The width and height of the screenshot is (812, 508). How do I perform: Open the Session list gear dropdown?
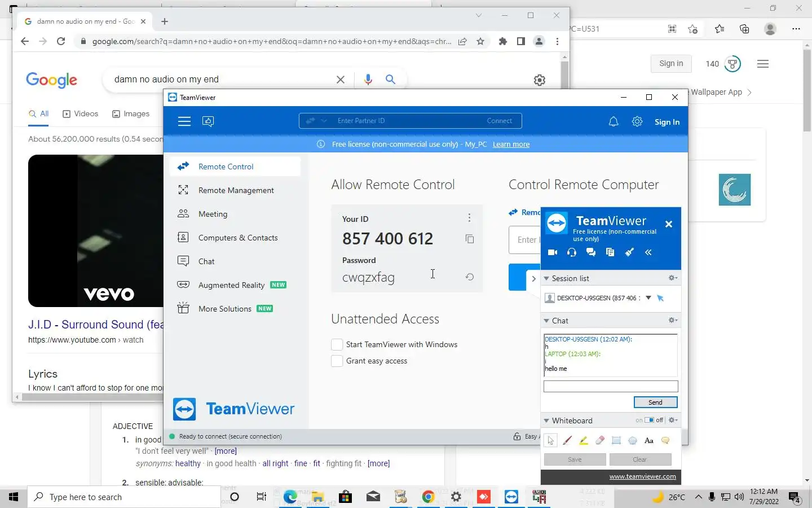(x=673, y=278)
